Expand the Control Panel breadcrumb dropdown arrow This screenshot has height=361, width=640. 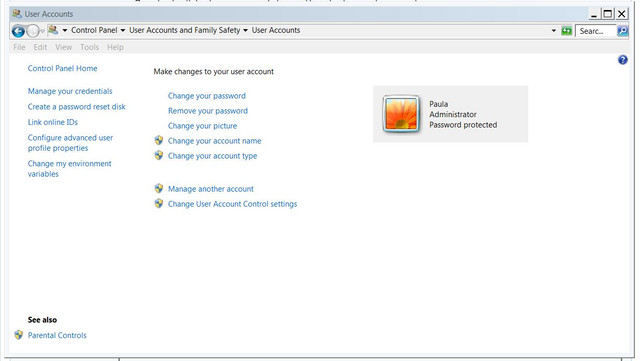(122, 30)
